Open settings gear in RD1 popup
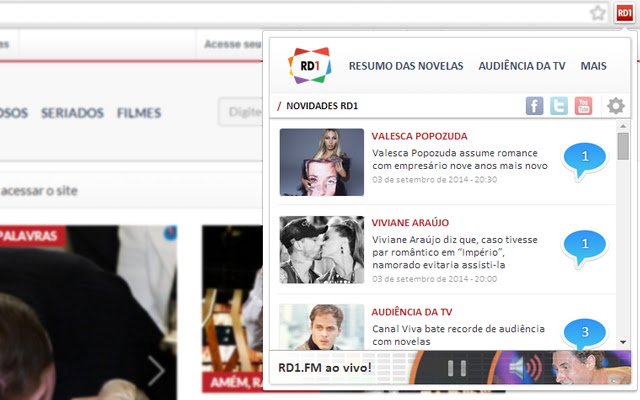The height and width of the screenshot is (400, 640). pyautogui.click(x=616, y=106)
